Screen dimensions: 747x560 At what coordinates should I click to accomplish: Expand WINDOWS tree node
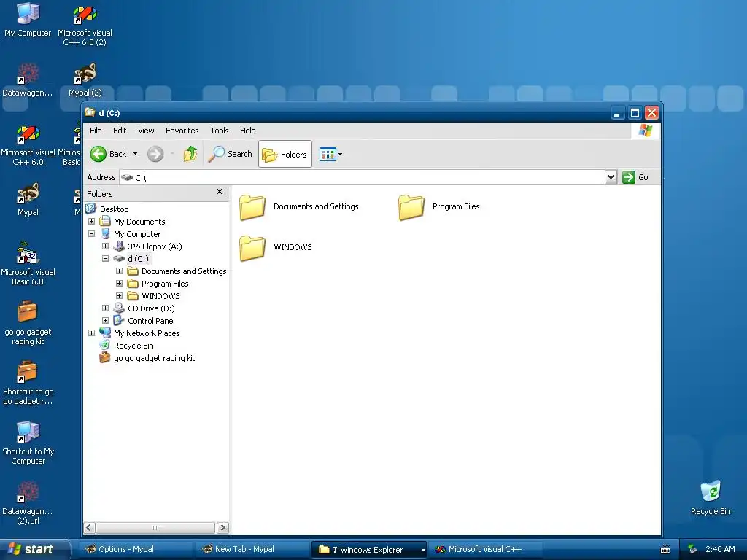(119, 296)
